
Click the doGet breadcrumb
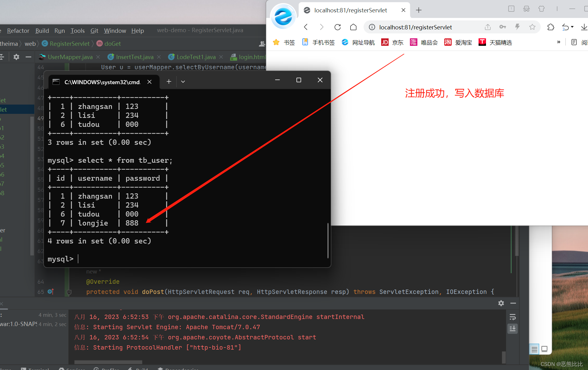109,44
